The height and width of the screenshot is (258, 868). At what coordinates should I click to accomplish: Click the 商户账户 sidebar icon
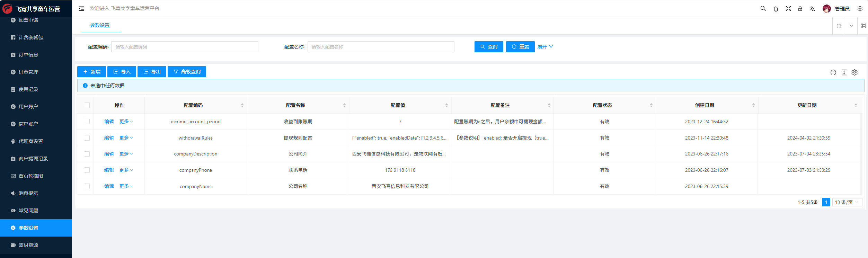tap(13, 124)
